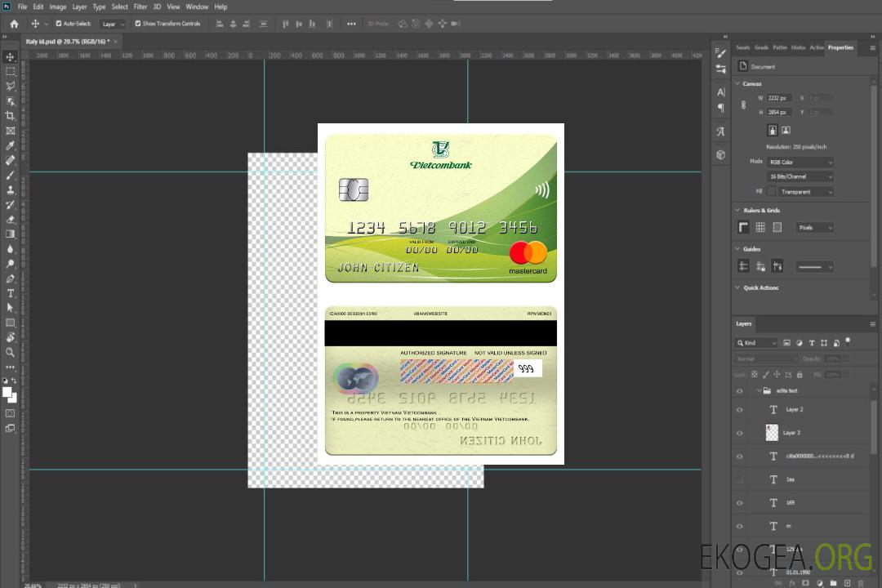Collapse the Canvas section
882x588 pixels.
737,84
